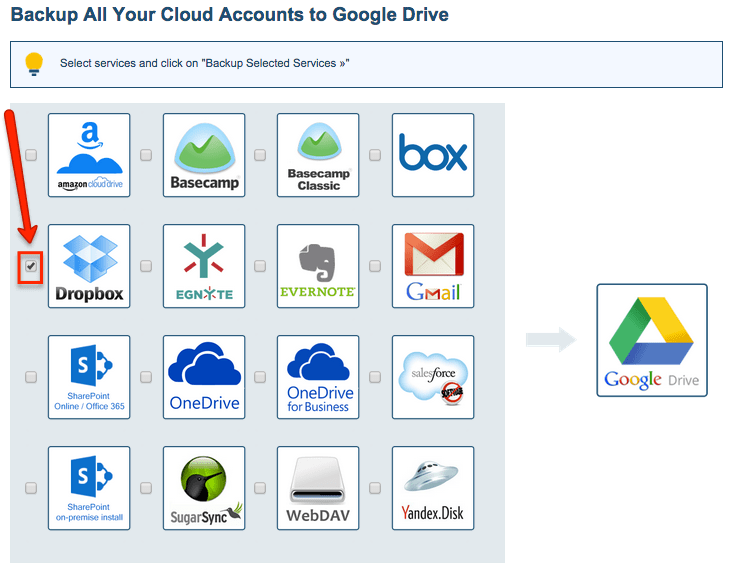Select the OneDrive service tile
The image size is (733, 566).
pyautogui.click(x=204, y=377)
